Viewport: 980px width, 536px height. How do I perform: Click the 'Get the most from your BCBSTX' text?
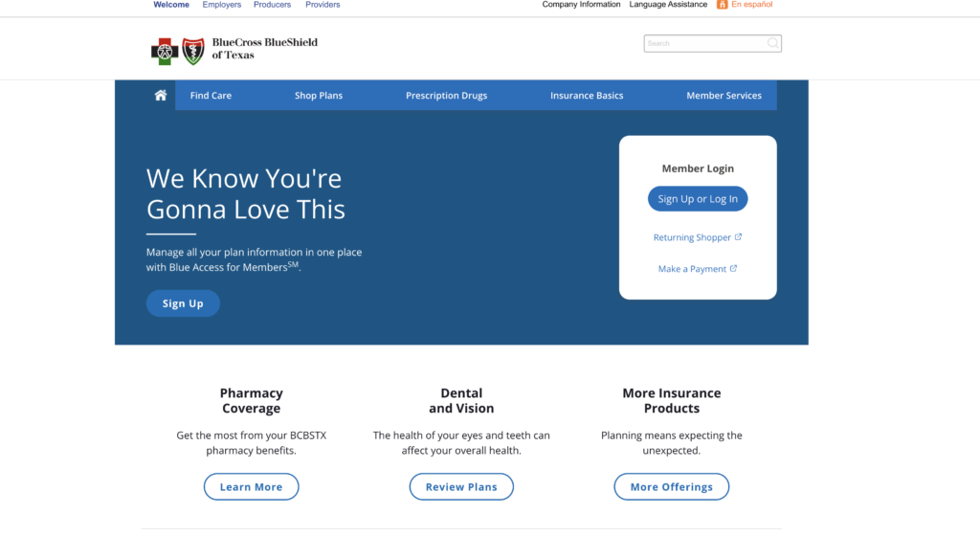[252, 443]
